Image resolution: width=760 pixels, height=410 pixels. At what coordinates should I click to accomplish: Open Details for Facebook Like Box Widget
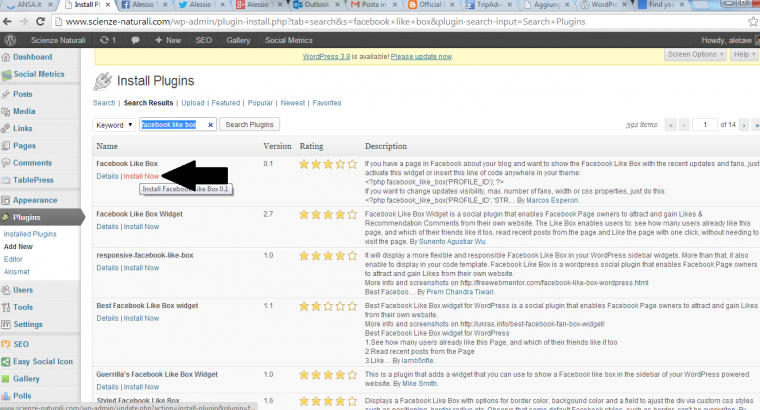pos(107,226)
